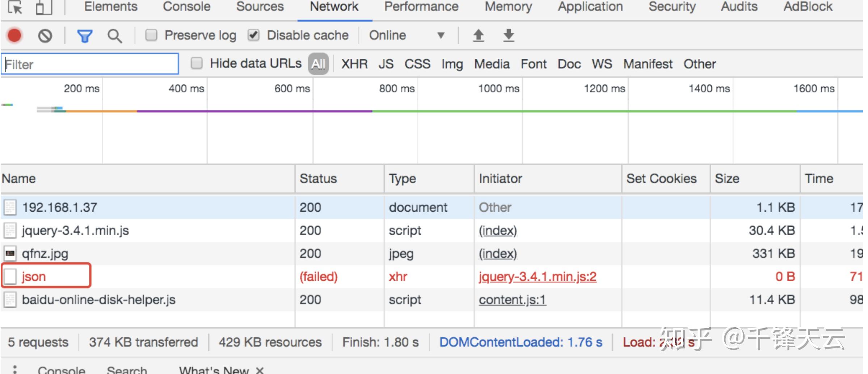Go to the Application tab
The width and height of the screenshot is (868, 374).
pyautogui.click(x=590, y=7)
